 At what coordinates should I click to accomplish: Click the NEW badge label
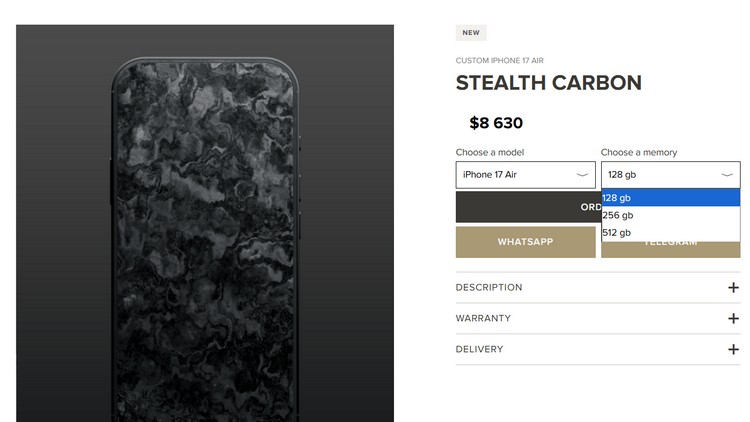coord(471,33)
